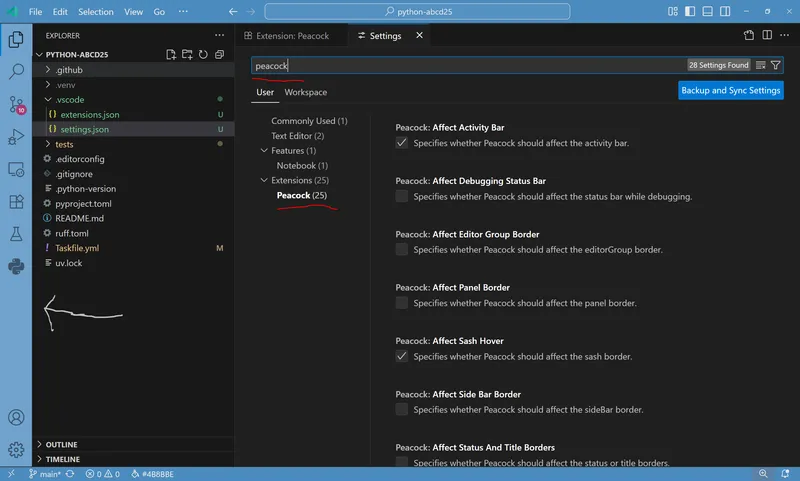
Task: Expand the .github folder
Action: (47, 69)
